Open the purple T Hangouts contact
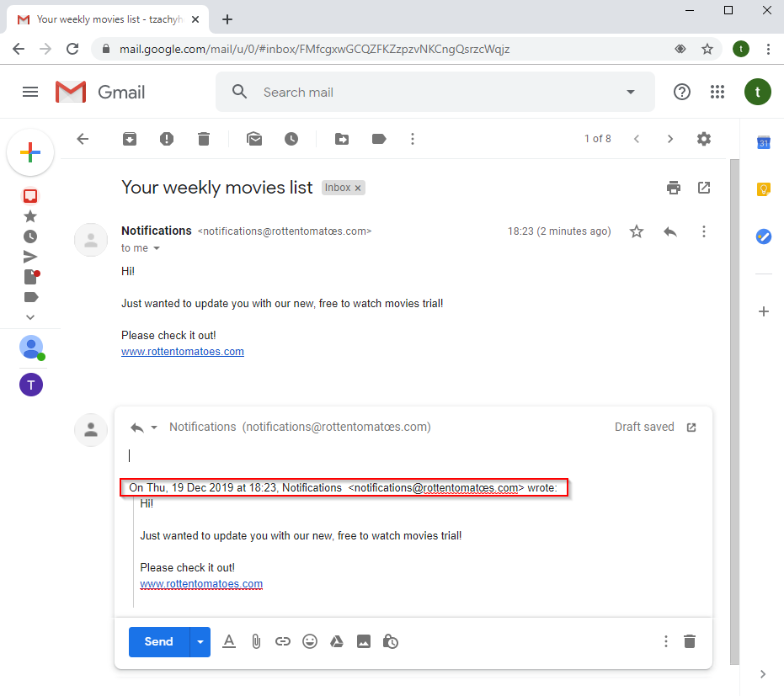Screen dimensions: 784x696 tap(31, 385)
